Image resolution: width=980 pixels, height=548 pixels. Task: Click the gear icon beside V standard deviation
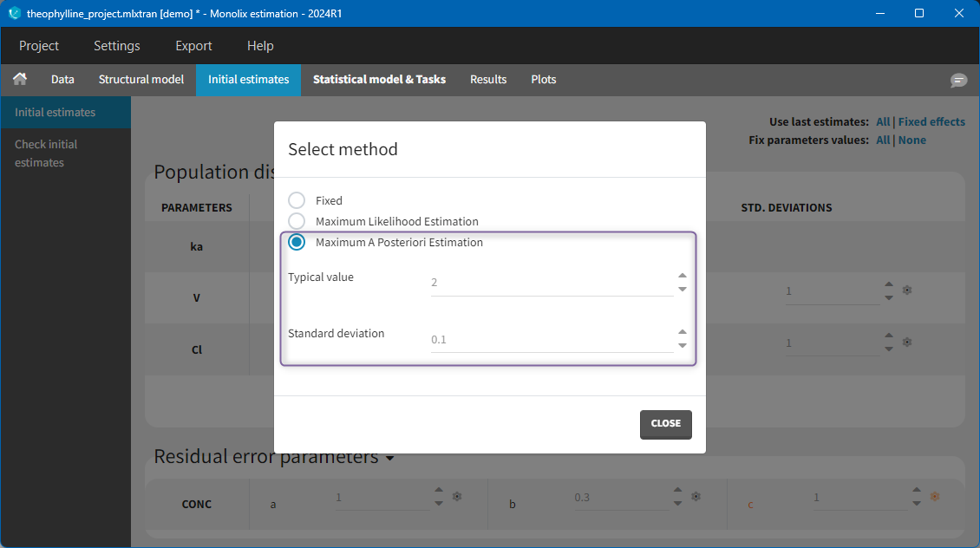(907, 290)
